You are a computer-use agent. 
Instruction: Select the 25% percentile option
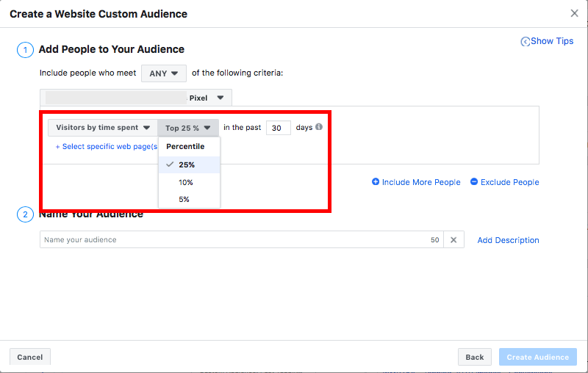pos(187,165)
